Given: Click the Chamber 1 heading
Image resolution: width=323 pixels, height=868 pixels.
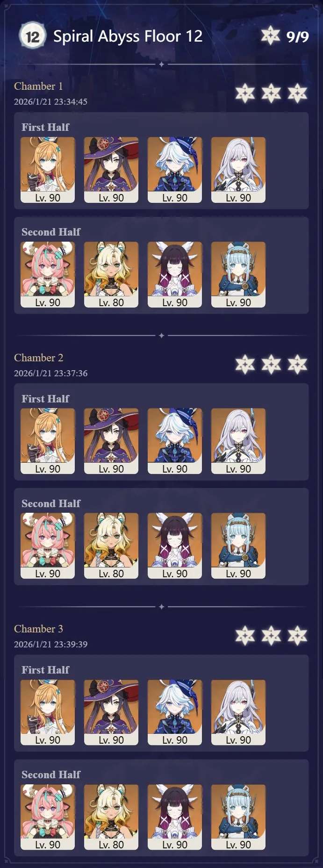Looking at the screenshot, I should 38,86.
